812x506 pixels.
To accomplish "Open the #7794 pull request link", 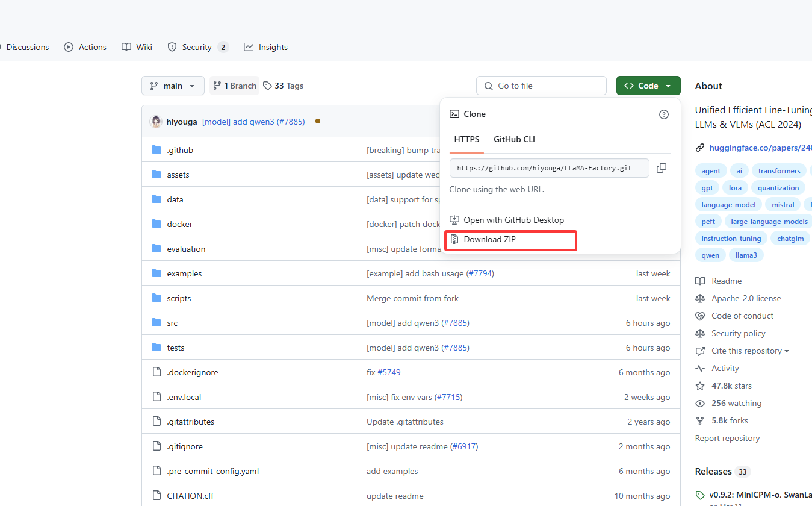I will (480, 273).
